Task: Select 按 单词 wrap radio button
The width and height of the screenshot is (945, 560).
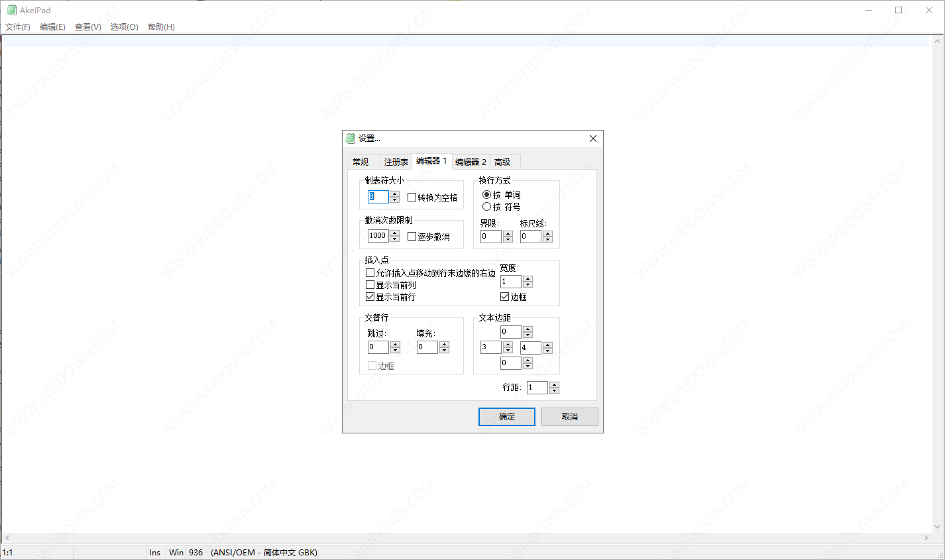Action: pos(502,195)
